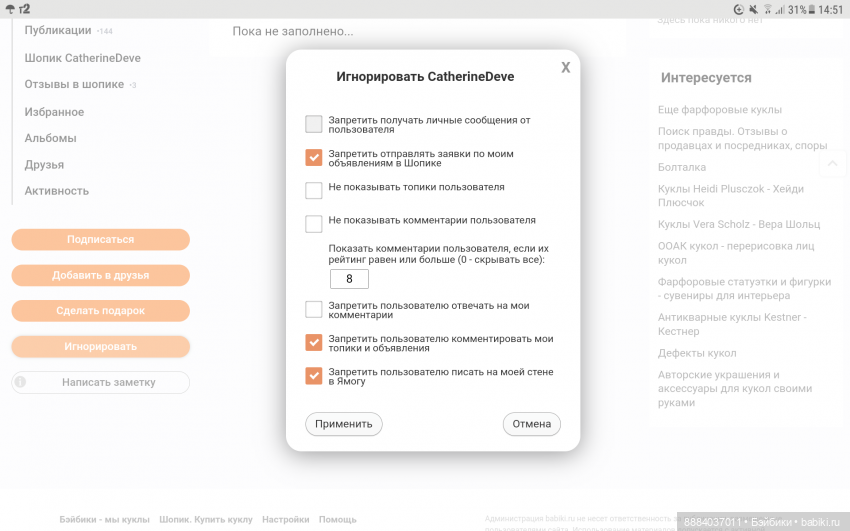Enable 'Не показывать комментарии пользователя' checkbox
Image resolution: width=850 pixels, height=531 pixels.
click(x=314, y=223)
